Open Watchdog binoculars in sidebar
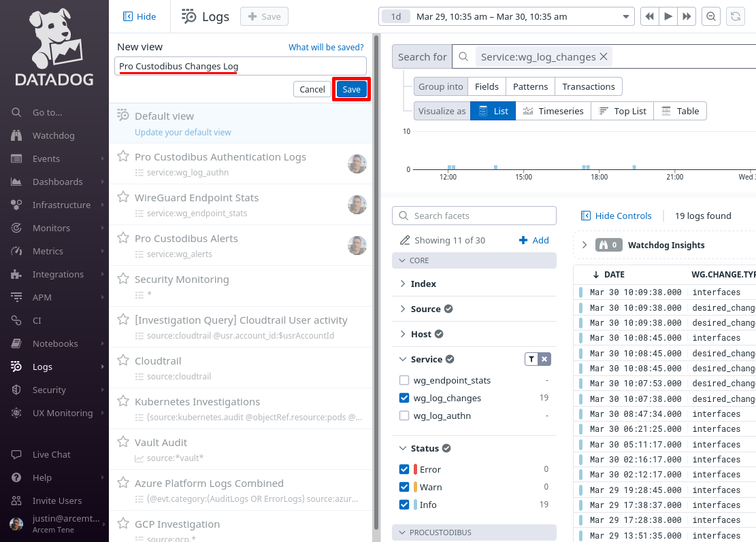The image size is (756, 542). [x=16, y=135]
